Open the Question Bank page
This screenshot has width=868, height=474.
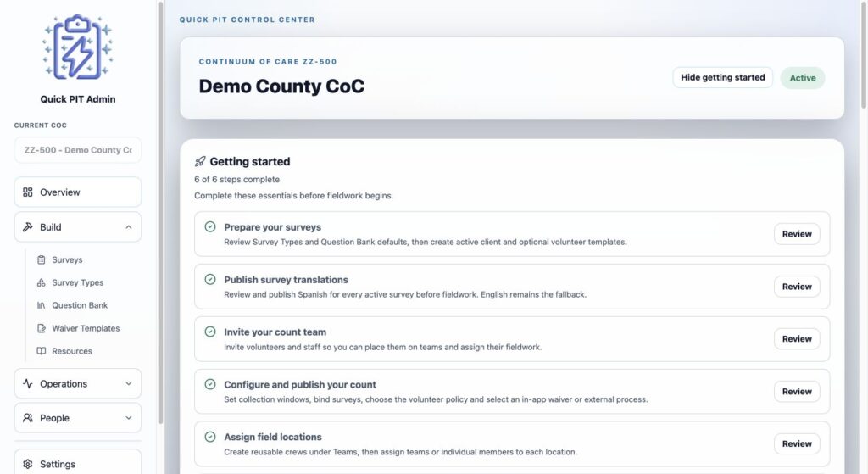click(x=80, y=305)
